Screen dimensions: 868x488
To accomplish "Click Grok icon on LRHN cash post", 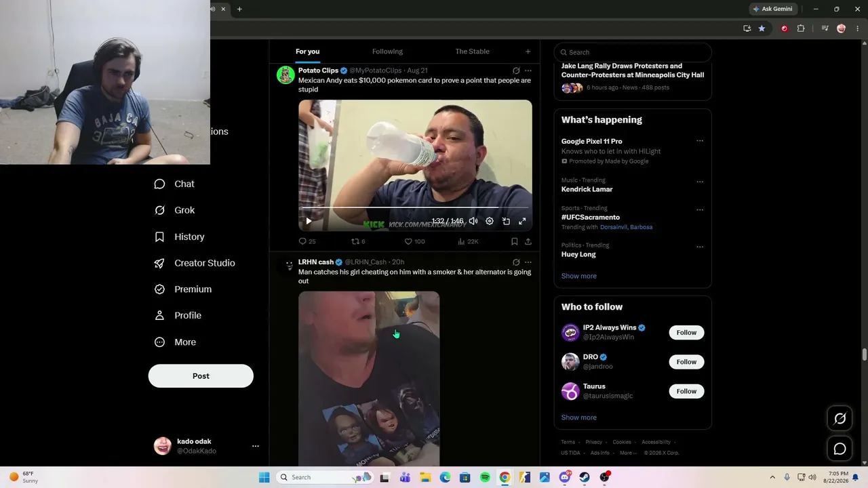I will click(516, 262).
